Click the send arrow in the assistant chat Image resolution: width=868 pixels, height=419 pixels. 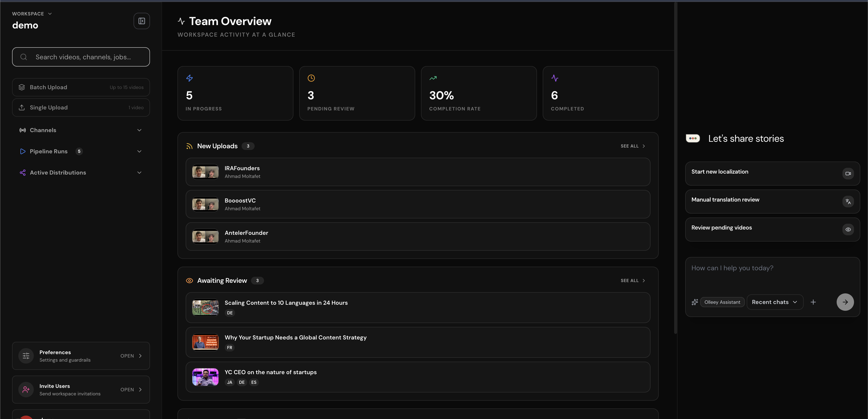[x=845, y=302]
